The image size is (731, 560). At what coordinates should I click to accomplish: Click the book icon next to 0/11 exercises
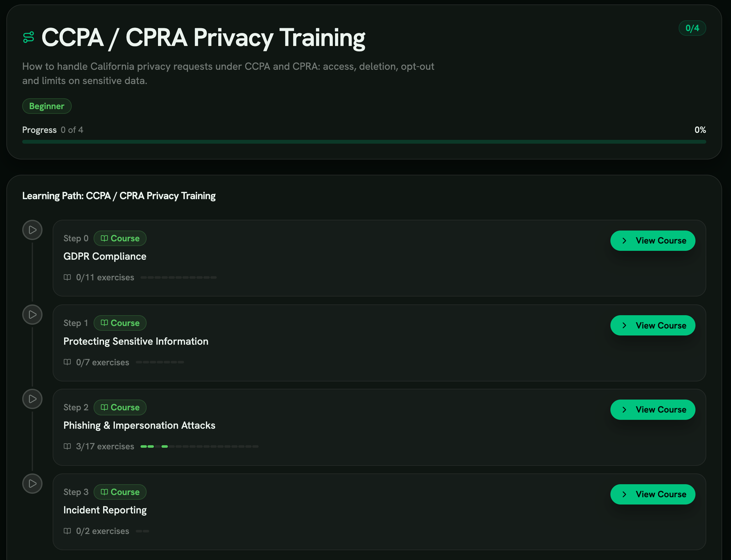click(x=67, y=277)
